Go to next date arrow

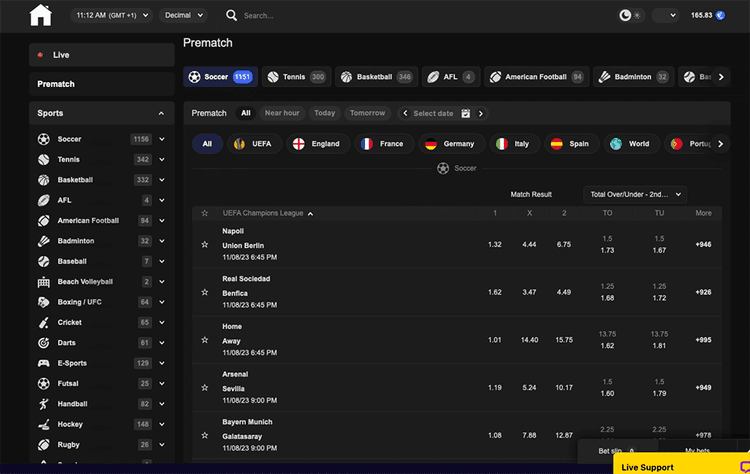click(x=481, y=113)
